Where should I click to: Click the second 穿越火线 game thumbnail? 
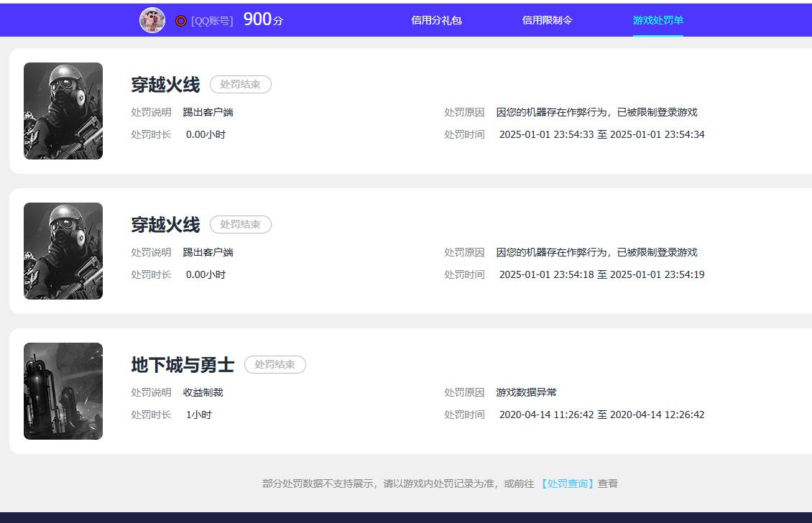63,251
